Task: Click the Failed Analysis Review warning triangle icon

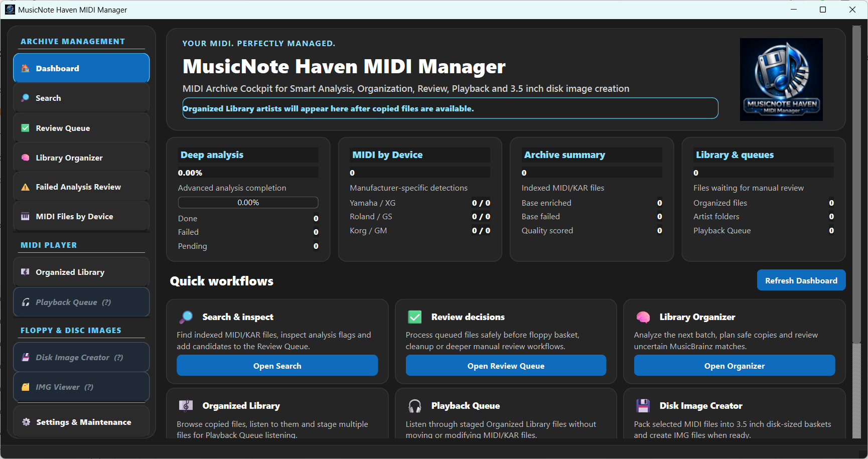Action: pyautogui.click(x=25, y=187)
